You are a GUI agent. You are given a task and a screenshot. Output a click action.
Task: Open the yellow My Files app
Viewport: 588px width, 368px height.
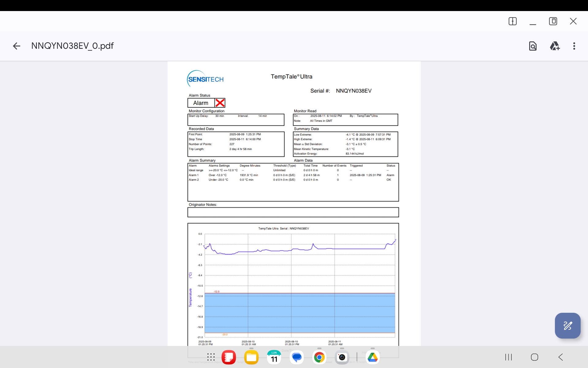(251, 357)
